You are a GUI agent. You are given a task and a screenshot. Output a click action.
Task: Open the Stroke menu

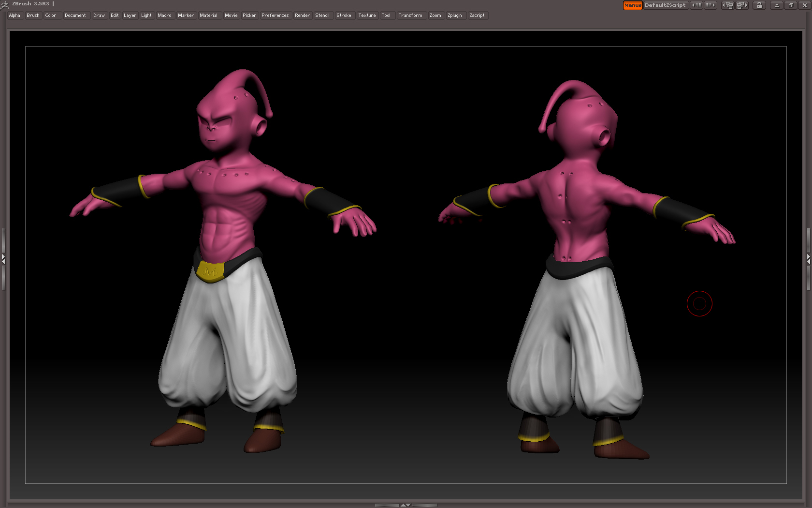344,15
